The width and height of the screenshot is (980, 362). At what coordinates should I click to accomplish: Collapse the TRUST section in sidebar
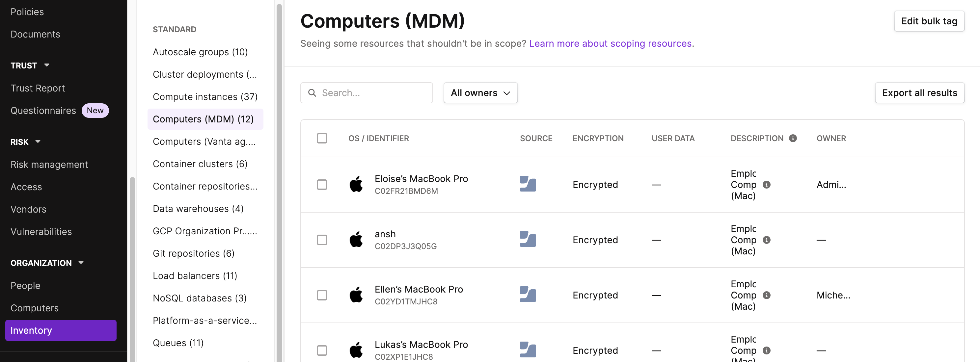(47, 65)
